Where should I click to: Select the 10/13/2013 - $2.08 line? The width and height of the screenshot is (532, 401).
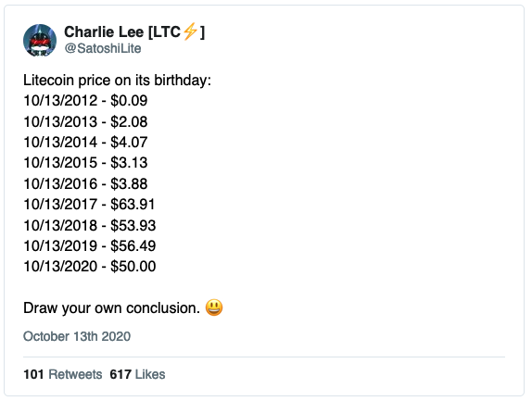click(x=85, y=121)
